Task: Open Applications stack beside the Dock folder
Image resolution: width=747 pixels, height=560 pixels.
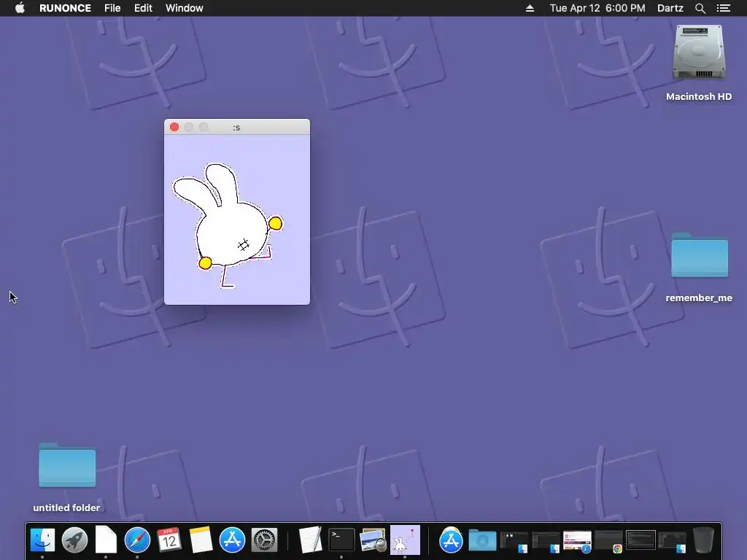Action: coord(451,540)
